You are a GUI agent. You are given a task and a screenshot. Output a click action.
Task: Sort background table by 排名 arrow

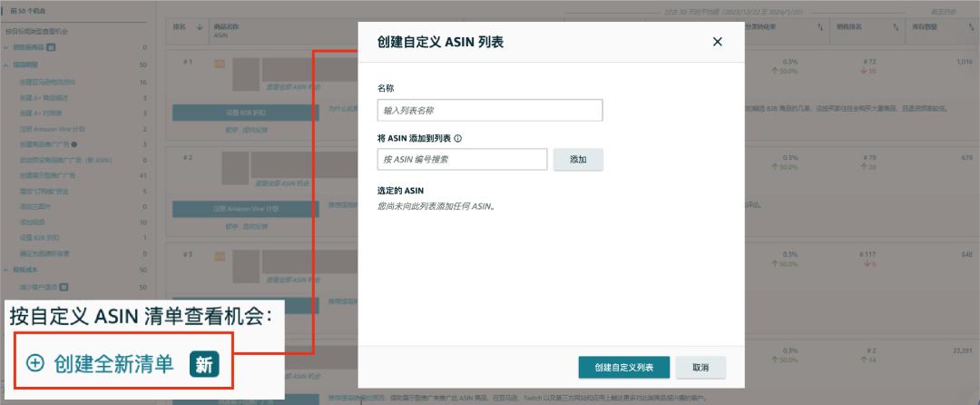[200, 27]
